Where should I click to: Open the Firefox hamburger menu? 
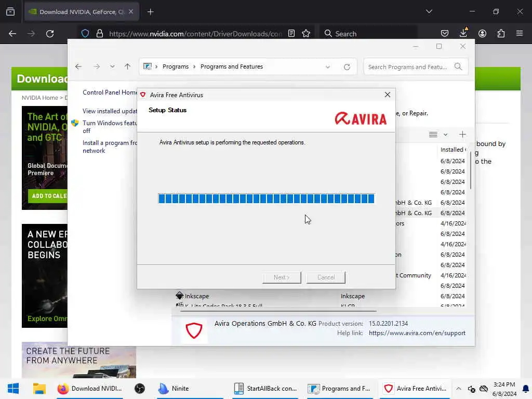point(520,33)
